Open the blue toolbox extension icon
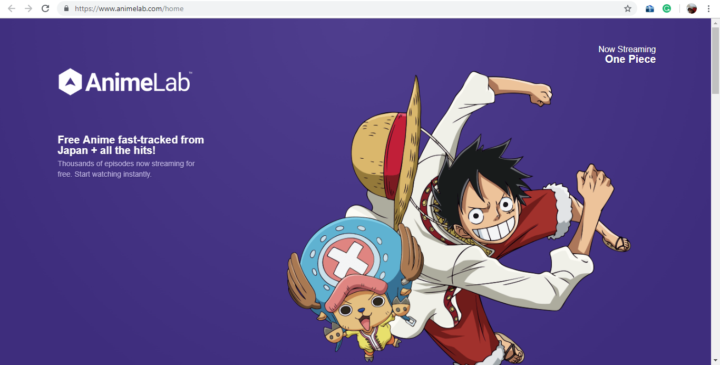 click(649, 8)
